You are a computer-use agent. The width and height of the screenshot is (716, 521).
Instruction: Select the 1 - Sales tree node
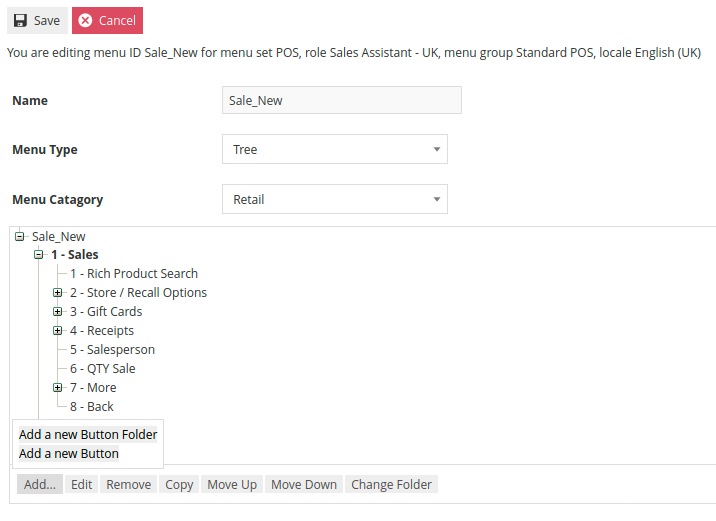coord(75,255)
